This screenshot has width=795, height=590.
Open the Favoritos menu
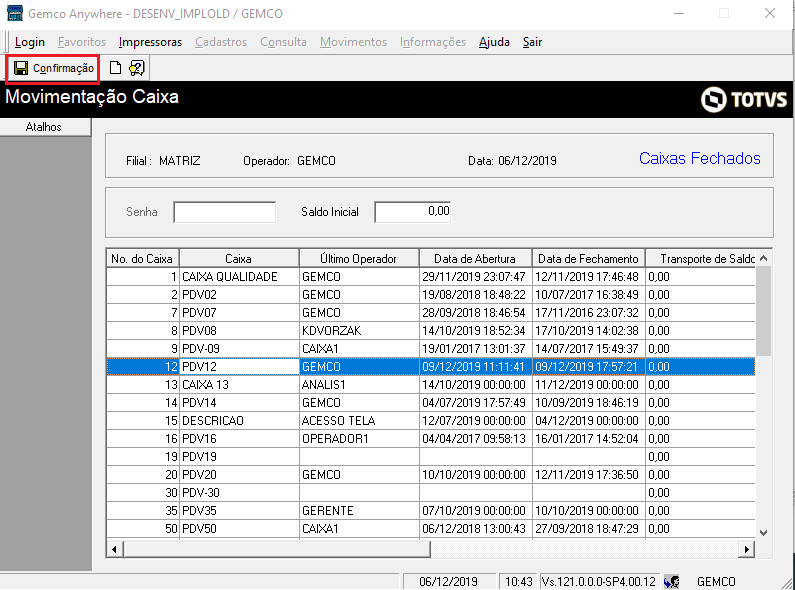[x=82, y=42]
